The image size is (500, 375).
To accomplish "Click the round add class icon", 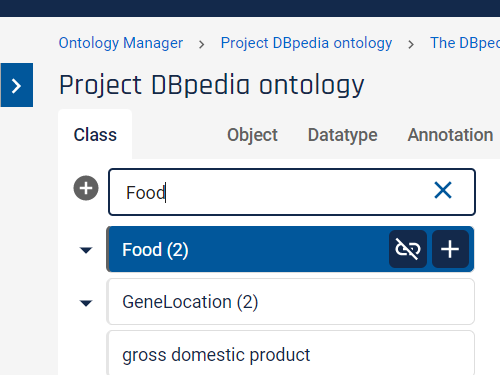I will click(x=86, y=188).
